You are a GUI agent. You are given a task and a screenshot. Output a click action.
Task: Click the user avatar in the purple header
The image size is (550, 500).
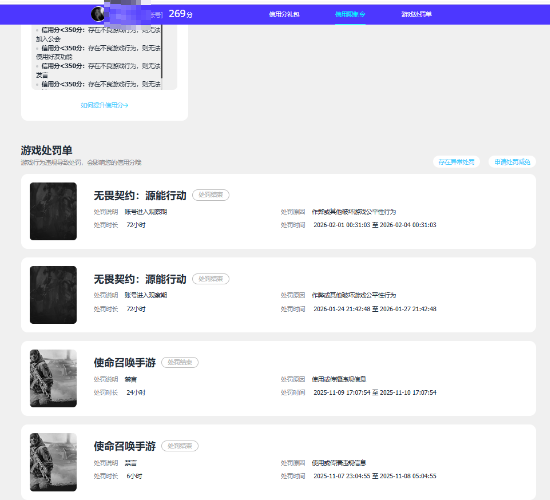click(98, 14)
